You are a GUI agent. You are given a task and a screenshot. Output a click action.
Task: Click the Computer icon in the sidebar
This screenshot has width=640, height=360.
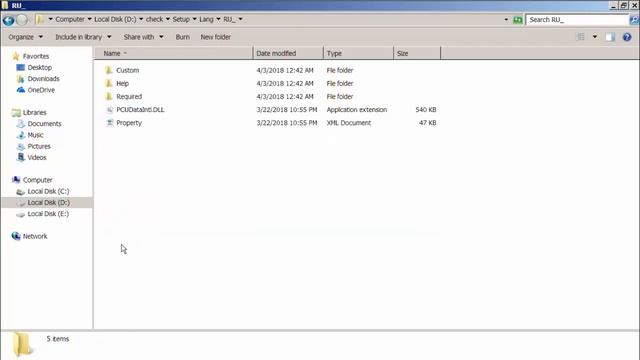(x=16, y=180)
